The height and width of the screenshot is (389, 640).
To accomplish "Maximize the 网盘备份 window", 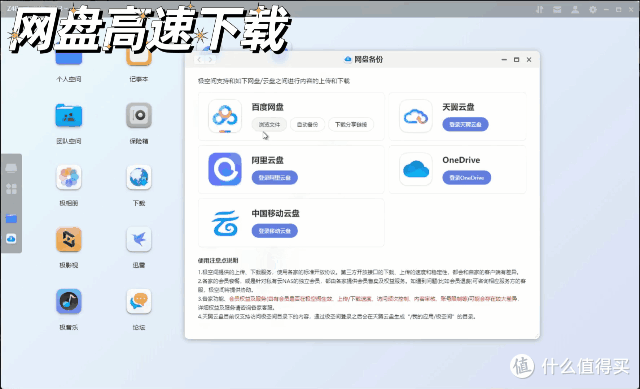I will [516, 60].
